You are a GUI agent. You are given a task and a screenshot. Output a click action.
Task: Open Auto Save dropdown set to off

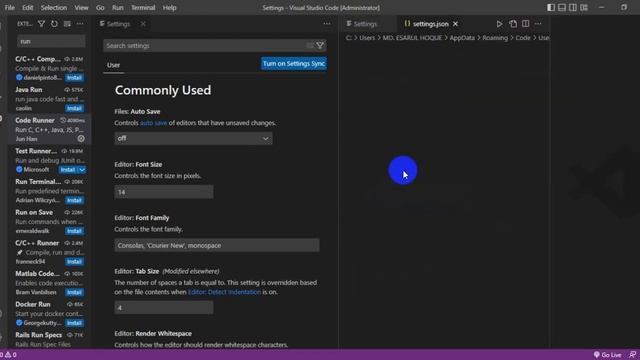point(193,138)
